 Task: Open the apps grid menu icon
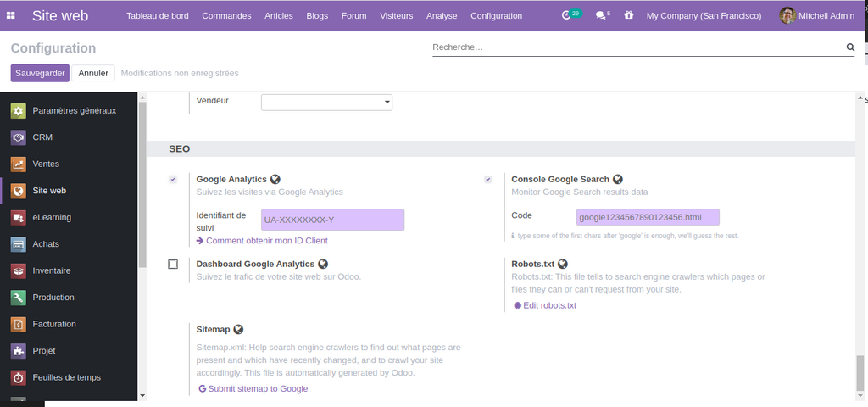click(x=12, y=15)
